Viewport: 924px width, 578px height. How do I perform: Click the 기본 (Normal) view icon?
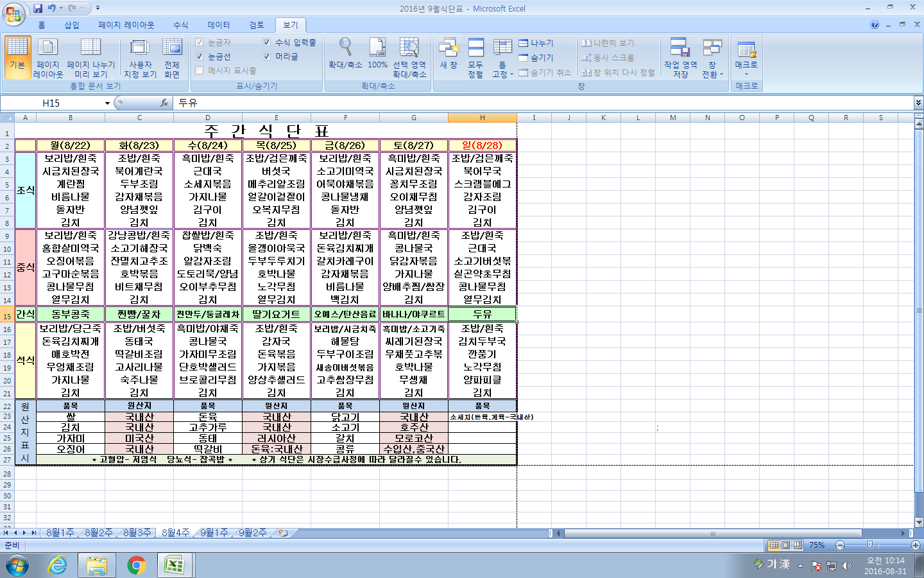coord(17,55)
